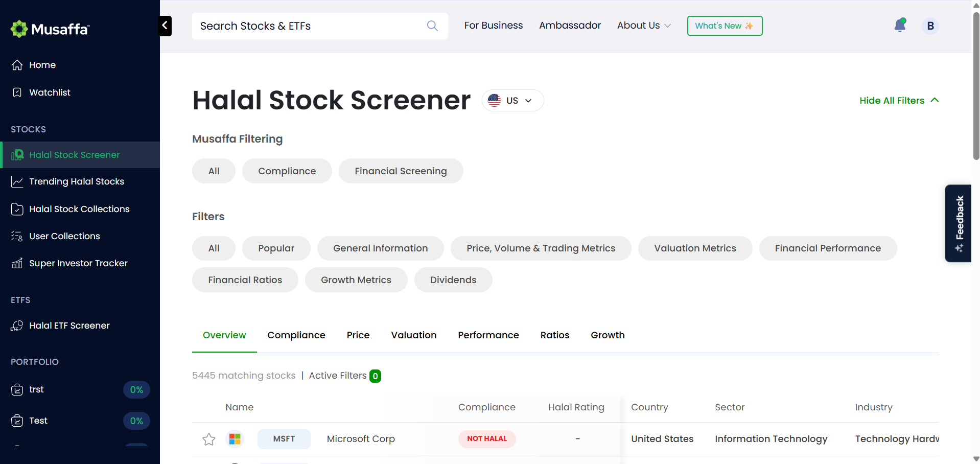The image size is (980, 464).
Task: Select the Compliance filtering chip
Action: tap(287, 171)
